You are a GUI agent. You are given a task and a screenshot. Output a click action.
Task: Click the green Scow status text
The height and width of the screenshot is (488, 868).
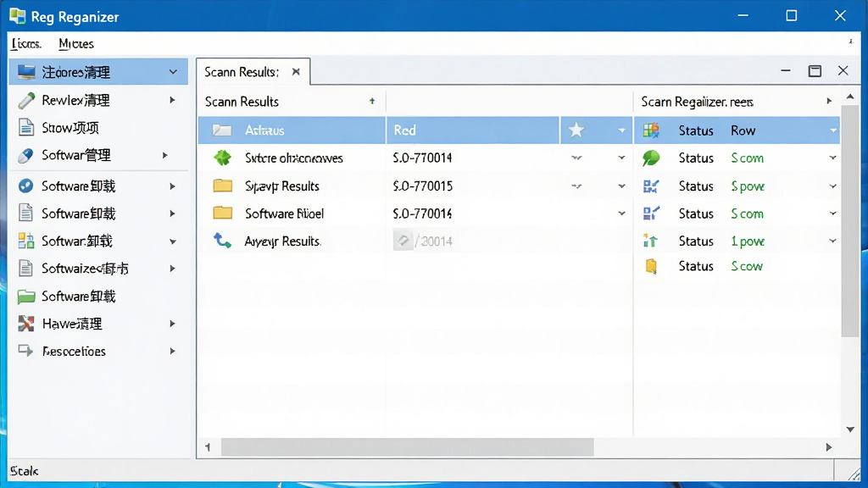point(747,266)
